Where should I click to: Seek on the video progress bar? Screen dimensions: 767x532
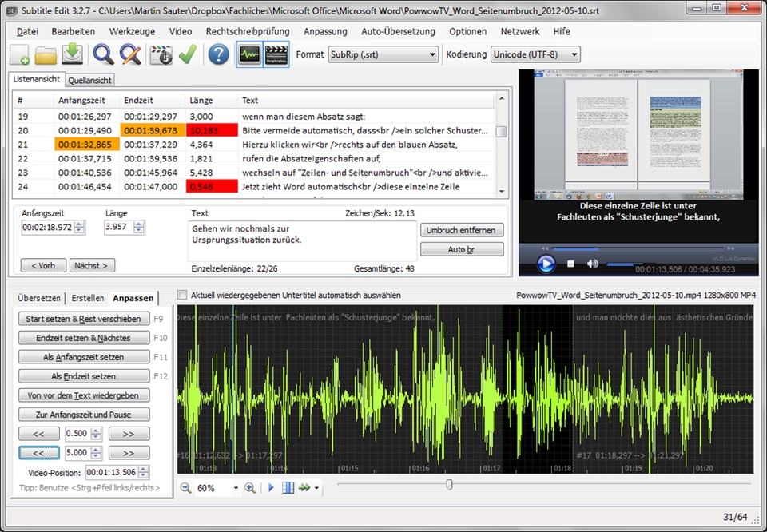[638, 249]
